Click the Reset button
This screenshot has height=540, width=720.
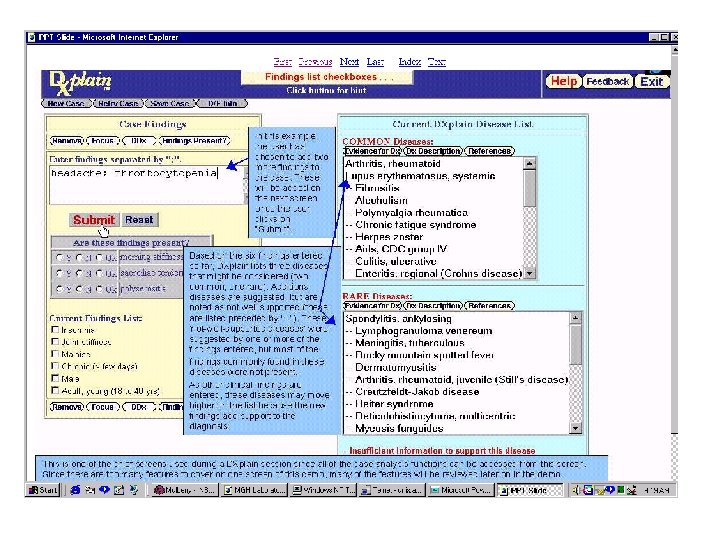pyautogui.click(x=140, y=219)
